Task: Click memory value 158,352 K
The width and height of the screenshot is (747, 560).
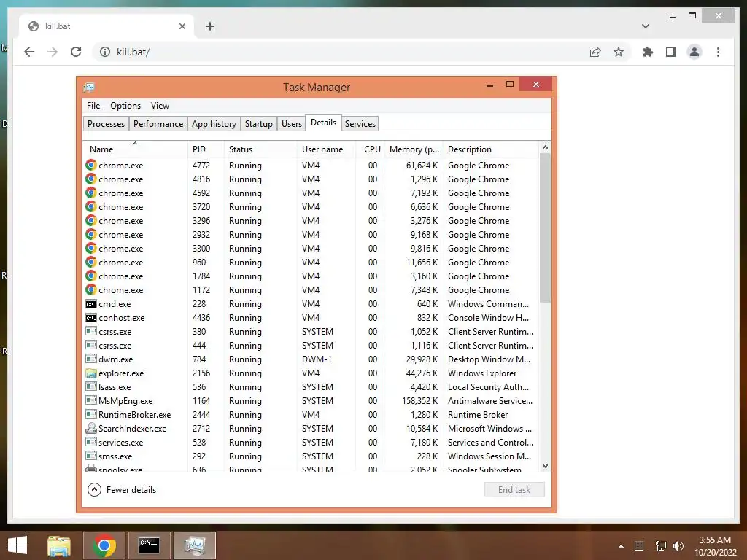Action: (x=419, y=401)
